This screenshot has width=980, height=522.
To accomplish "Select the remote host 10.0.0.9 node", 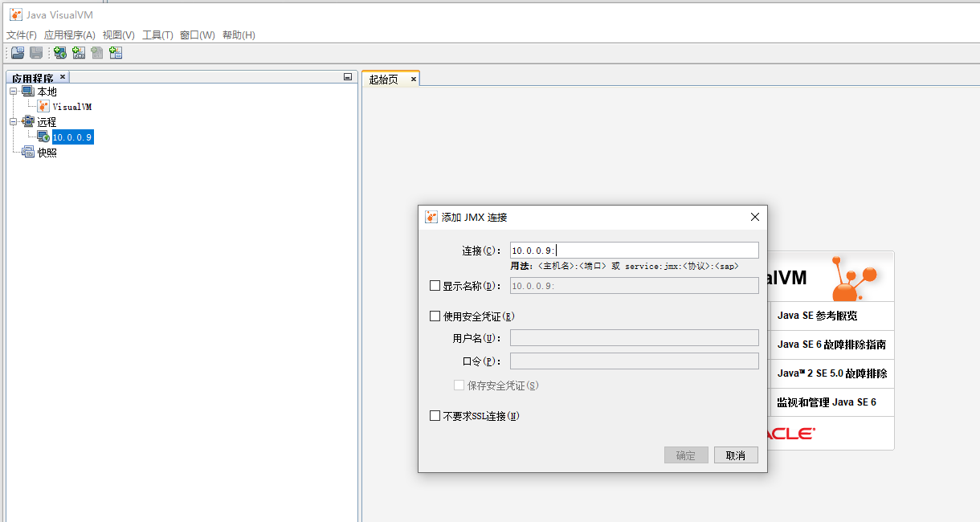I will tap(72, 137).
